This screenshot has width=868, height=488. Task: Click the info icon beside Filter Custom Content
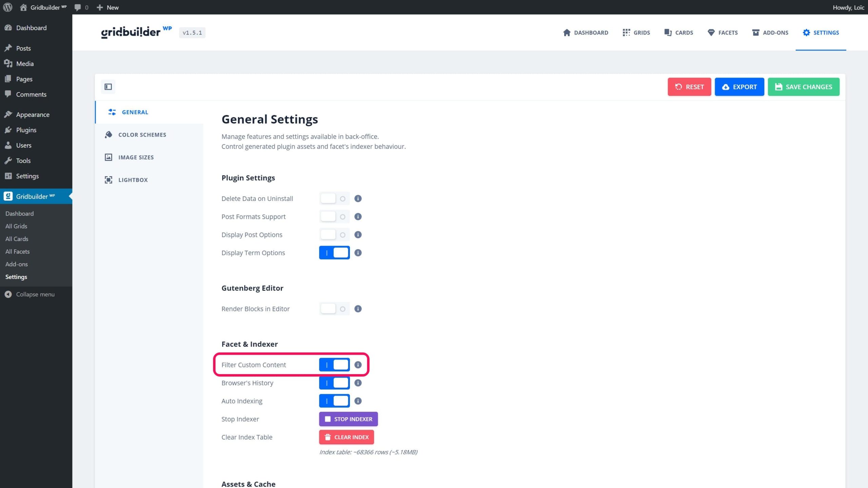pyautogui.click(x=358, y=365)
